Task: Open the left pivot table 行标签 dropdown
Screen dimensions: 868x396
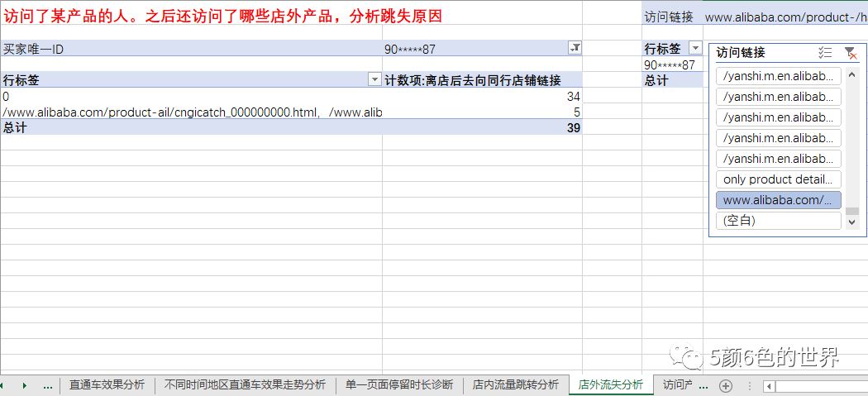Action: click(374, 79)
